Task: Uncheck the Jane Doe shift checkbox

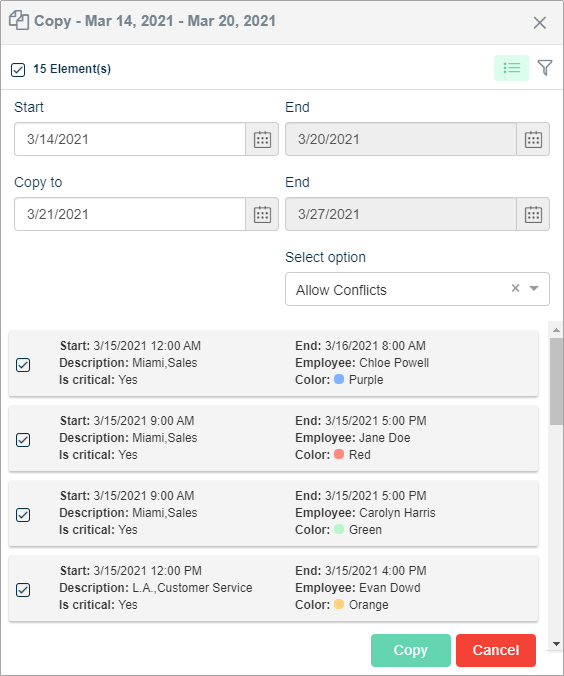Action: (23, 440)
